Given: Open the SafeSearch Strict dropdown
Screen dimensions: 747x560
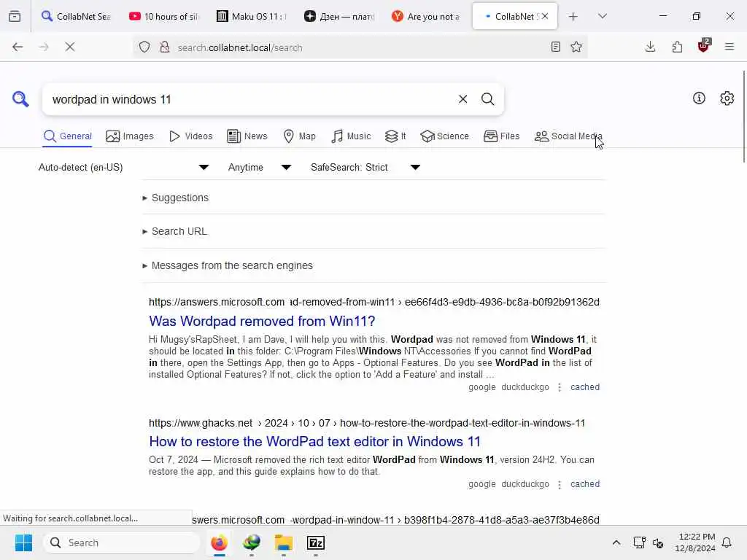Looking at the screenshot, I should click(365, 167).
